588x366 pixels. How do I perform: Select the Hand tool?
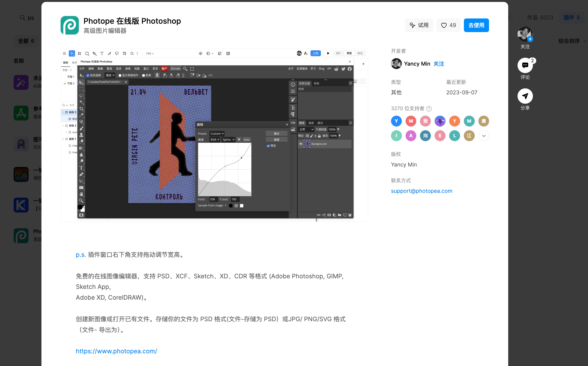coord(81,194)
